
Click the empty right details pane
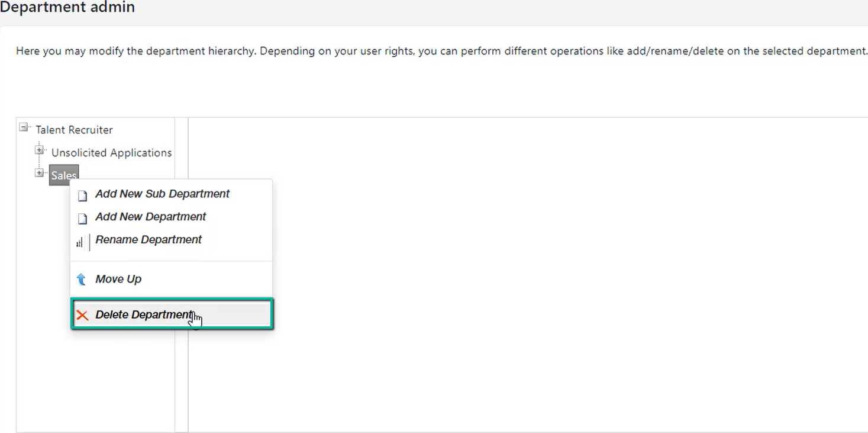(x=527, y=275)
